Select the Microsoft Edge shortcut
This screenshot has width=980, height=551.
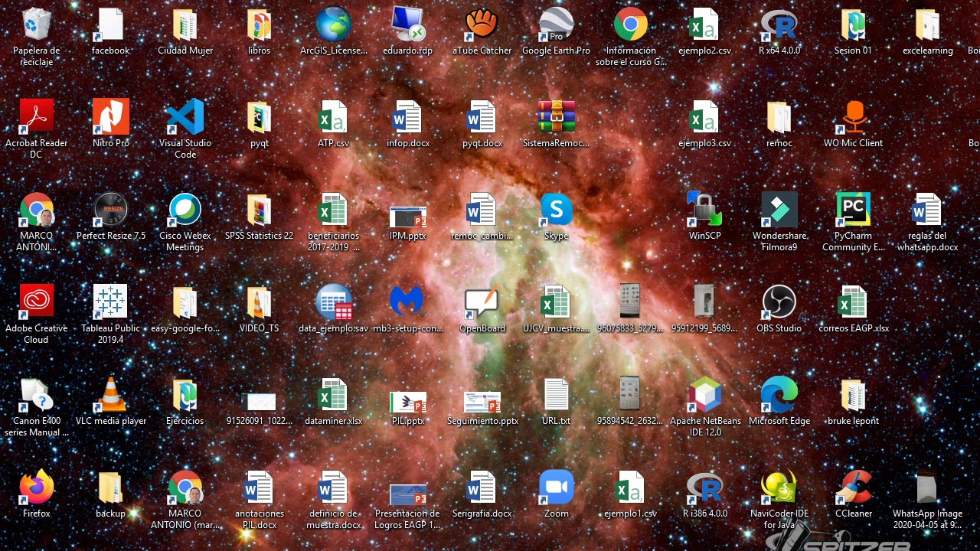pos(779,395)
